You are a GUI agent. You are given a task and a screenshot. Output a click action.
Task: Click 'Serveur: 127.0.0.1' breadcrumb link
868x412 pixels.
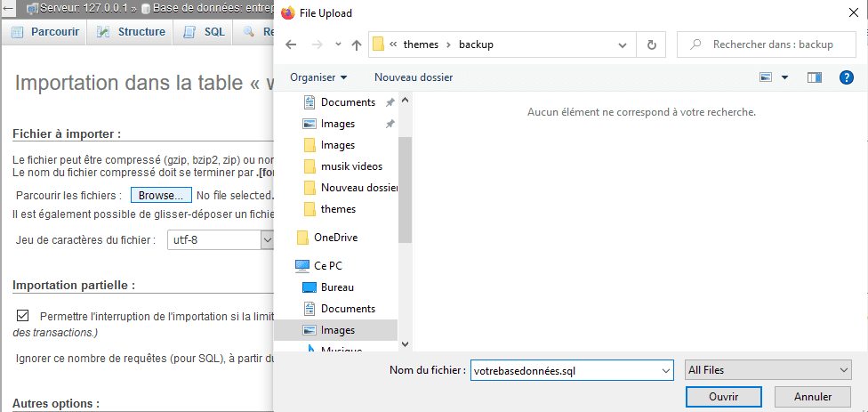(x=83, y=8)
